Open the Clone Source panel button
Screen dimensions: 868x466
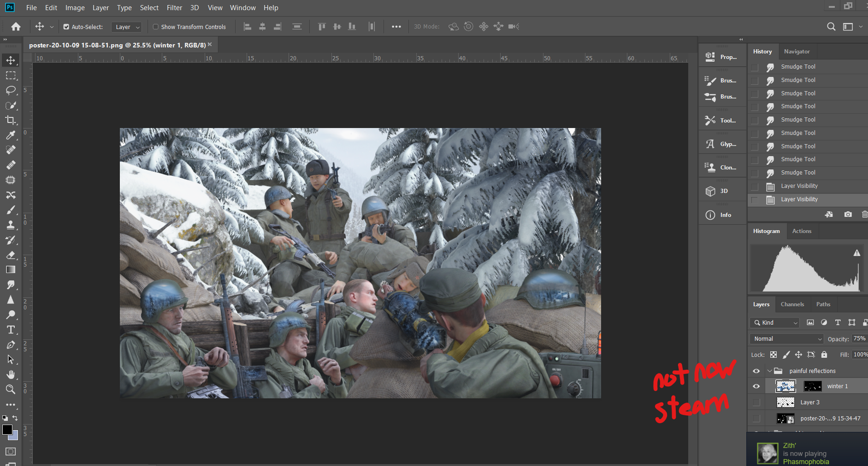(x=722, y=168)
